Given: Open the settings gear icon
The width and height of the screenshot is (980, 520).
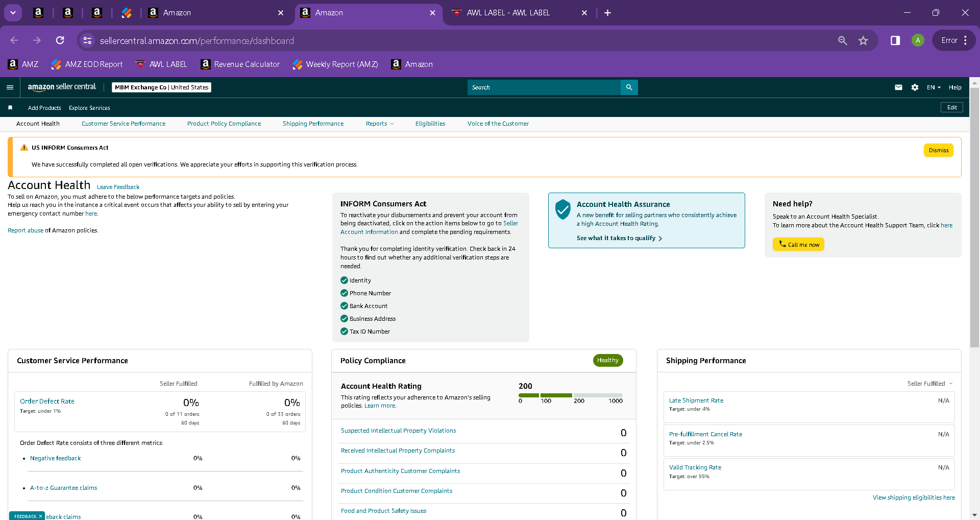Looking at the screenshot, I should click(915, 87).
